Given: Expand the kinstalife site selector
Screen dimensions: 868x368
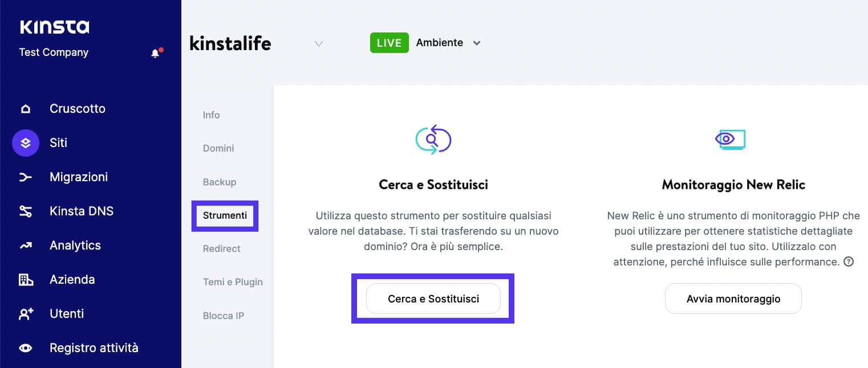Looking at the screenshot, I should click(318, 43).
